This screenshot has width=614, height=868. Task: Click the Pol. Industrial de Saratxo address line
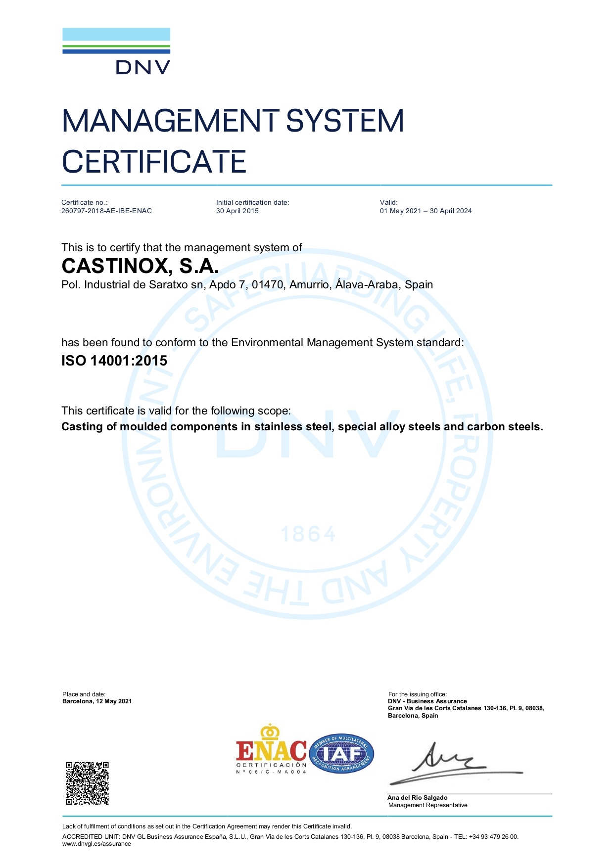pos(247,285)
